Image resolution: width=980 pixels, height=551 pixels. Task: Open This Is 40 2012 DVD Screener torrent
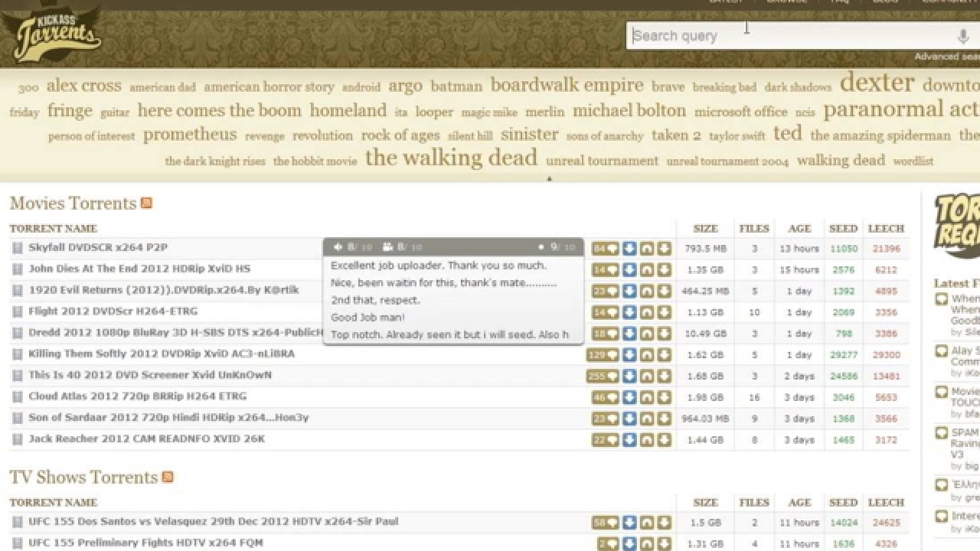(150, 375)
